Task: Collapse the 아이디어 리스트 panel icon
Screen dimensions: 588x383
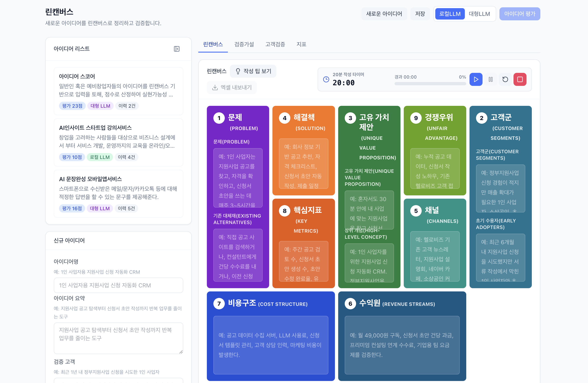Action: coord(176,49)
